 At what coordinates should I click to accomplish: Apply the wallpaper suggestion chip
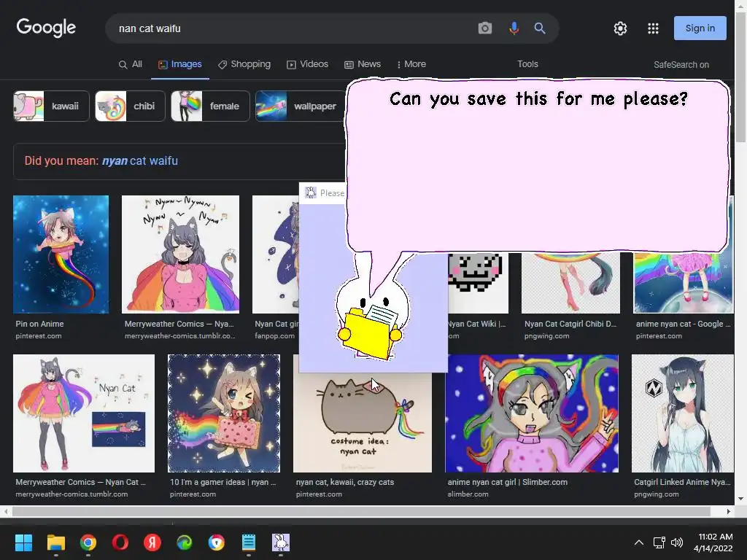point(300,106)
